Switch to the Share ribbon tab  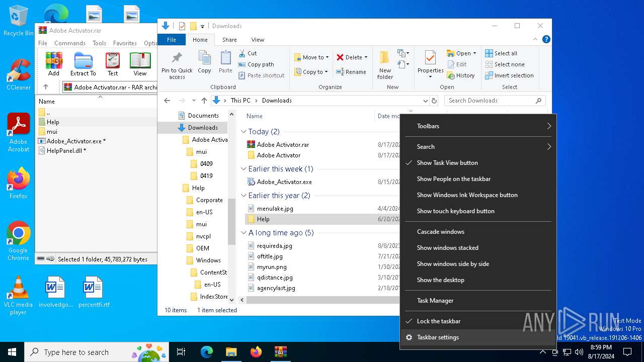click(229, 40)
